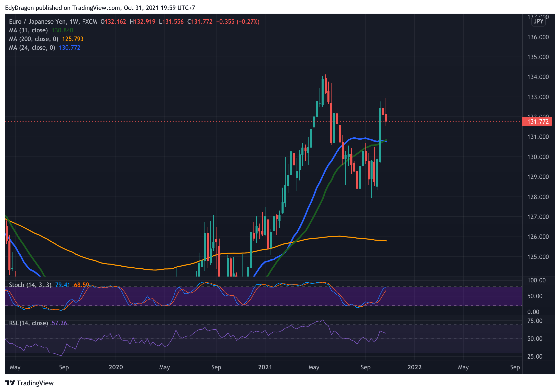Click 0.00 on the Stoch scale

pos(533,312)
